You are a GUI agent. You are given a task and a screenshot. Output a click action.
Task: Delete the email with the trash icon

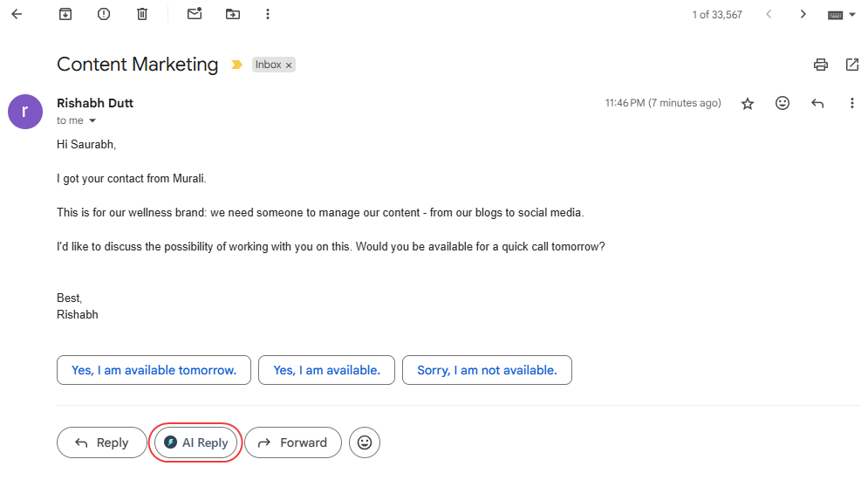142,14
